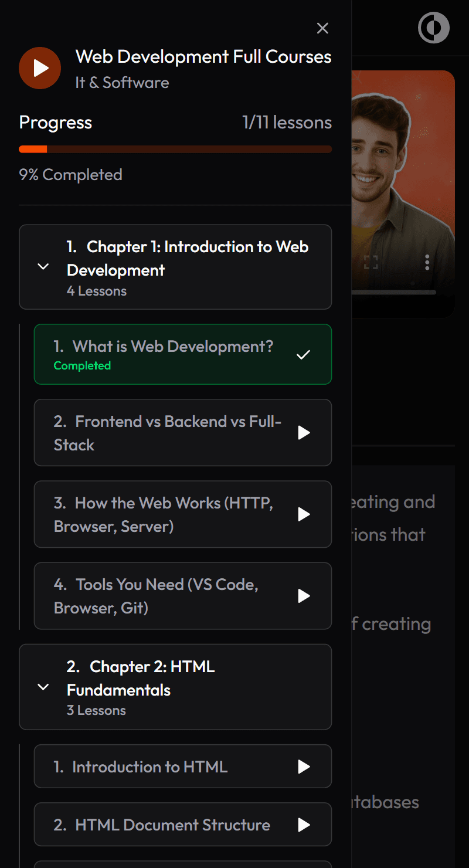The image size is (469, 868).
Task: Click the video fullscreen icon
Action: (371, 262)
